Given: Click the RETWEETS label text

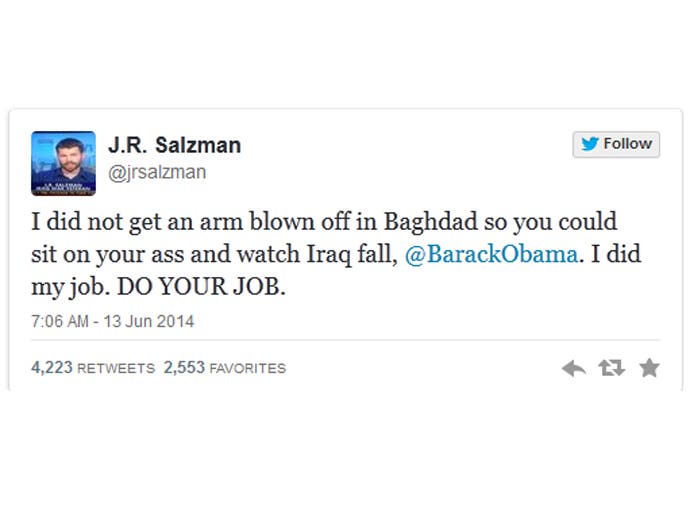Looking at the screenshot, I should pyautogui.click(x=116, y=368).
